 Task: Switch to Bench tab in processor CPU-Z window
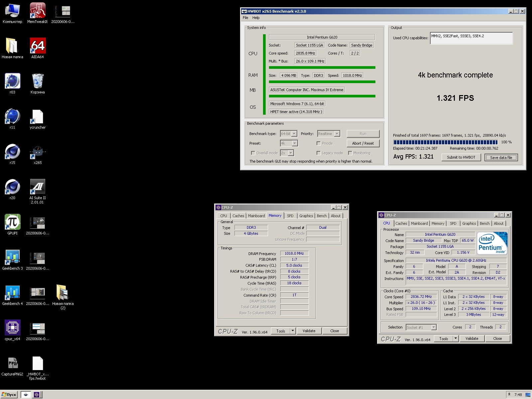(484, 223)
